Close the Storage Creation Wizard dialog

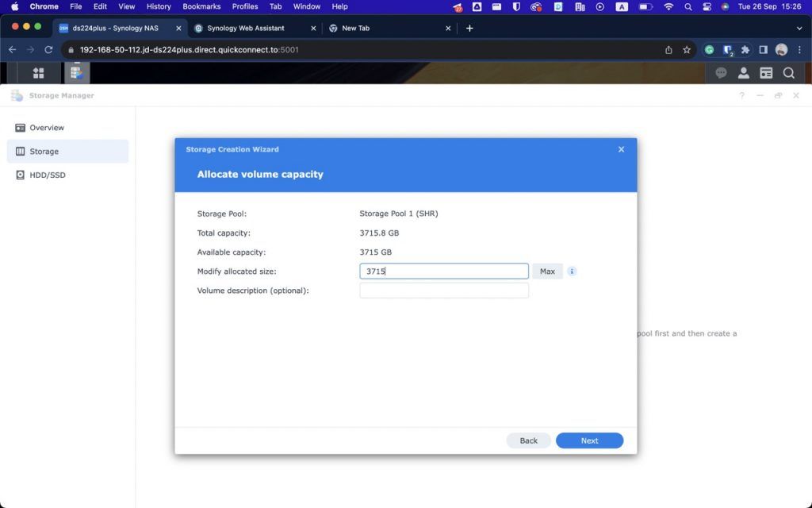[621, 149]
